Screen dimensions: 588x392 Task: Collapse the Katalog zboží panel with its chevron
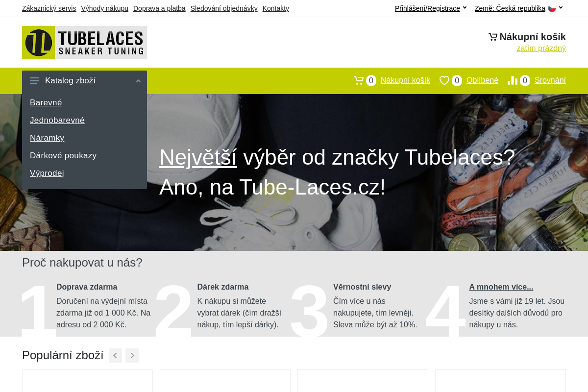138,80
